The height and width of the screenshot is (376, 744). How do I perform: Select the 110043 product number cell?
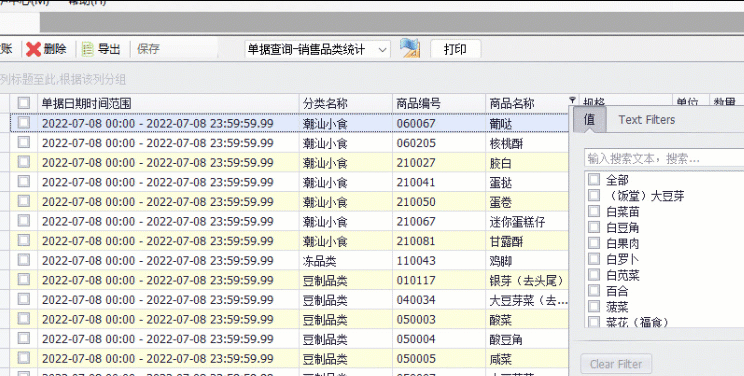[439, 260]
